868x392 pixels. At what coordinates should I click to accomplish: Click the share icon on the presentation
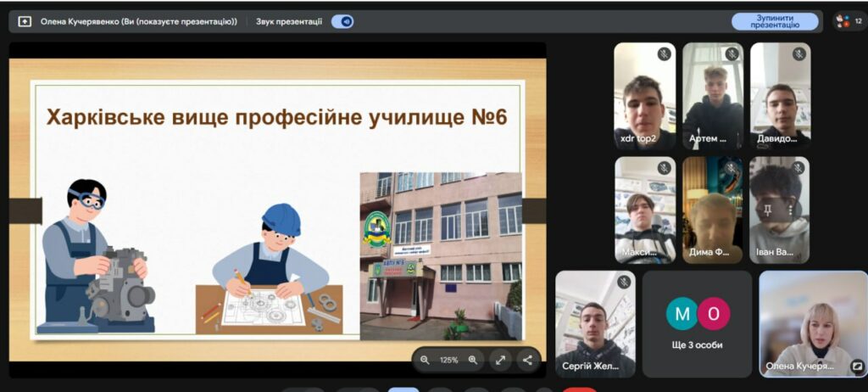(527, 360)
